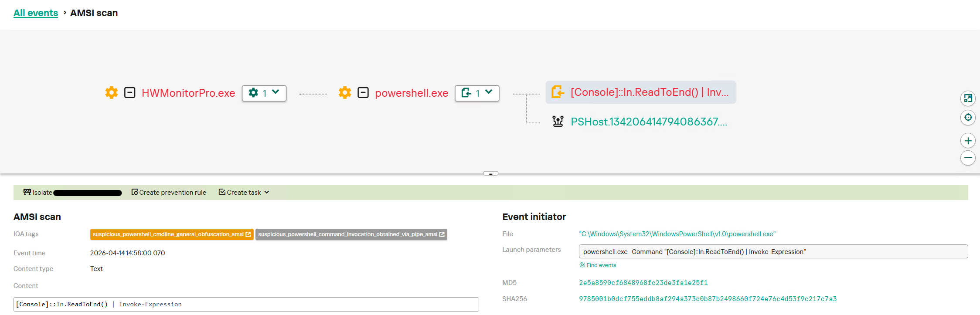Click the gear icon beside powershell.exe
This screenshot has height=315, width=980.
pyautogui.click(x=345, y=93)
